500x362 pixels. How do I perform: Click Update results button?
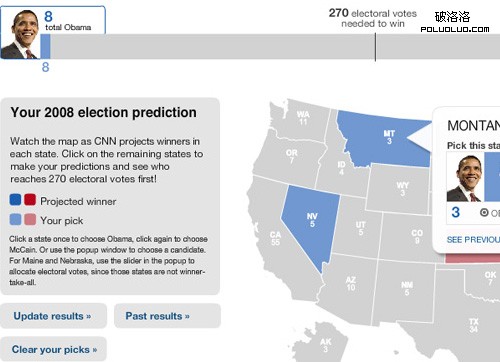(53, 316)
